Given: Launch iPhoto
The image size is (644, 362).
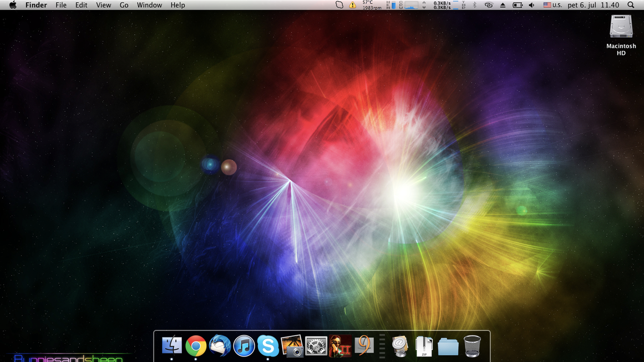Looking at the screenshot, I should click(x=292, y=345).
